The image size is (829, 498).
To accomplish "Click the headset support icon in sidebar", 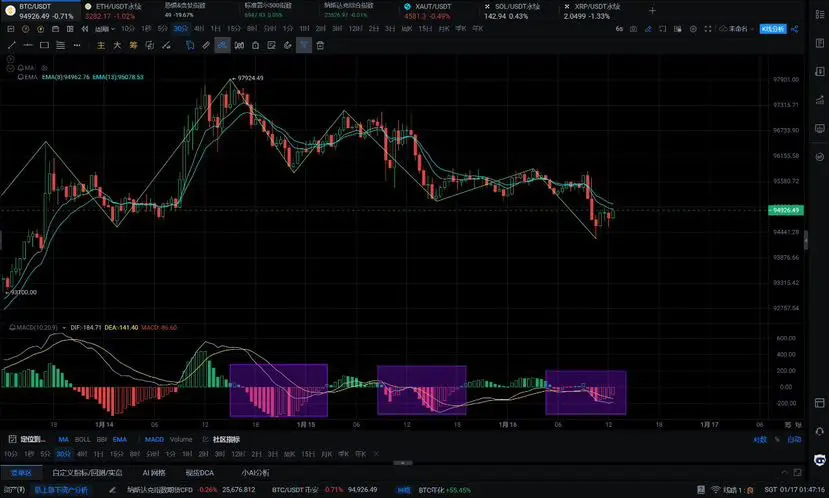I will 820,431.
